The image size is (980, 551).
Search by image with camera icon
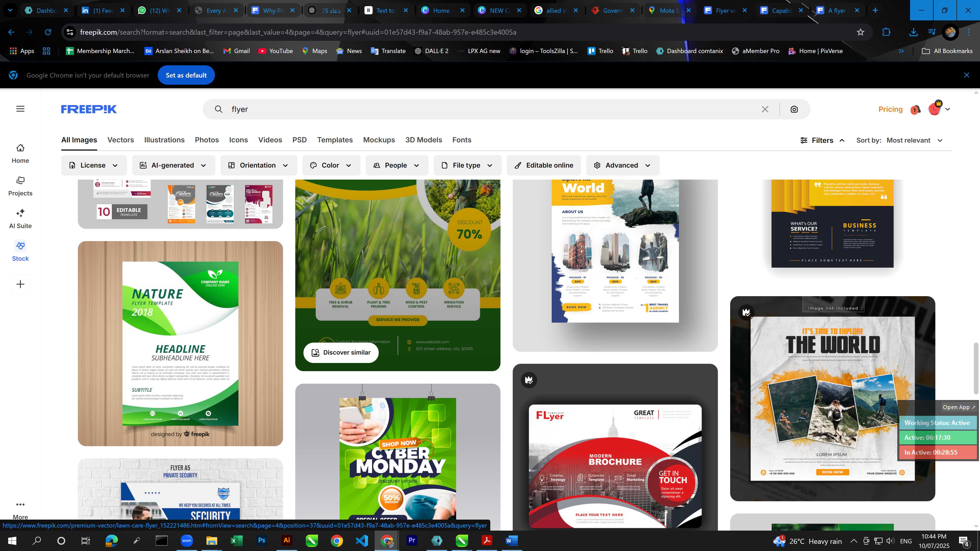(794, 109)
